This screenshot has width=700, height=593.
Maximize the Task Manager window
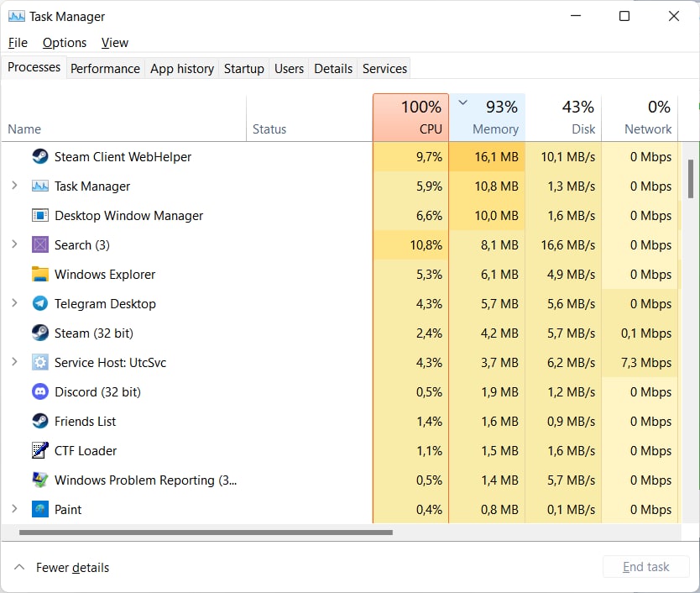pos(624,16)
